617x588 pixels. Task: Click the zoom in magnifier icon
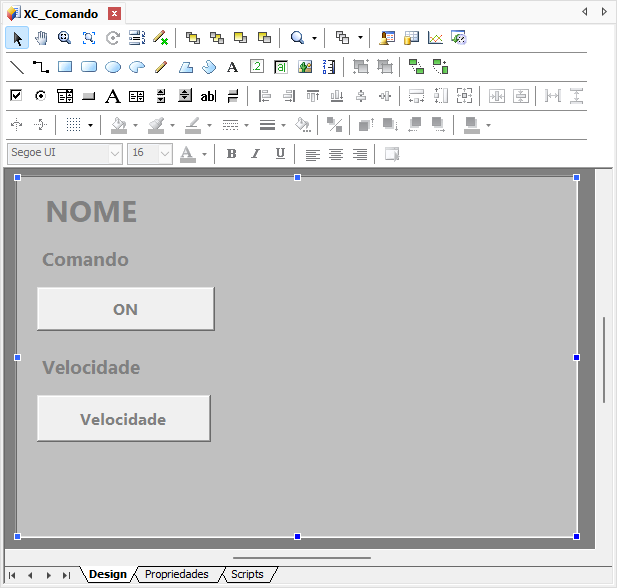64,38
